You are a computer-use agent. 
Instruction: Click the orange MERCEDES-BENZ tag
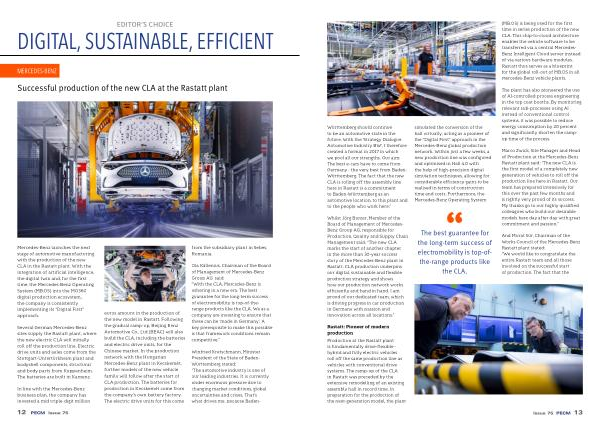pyautogui.click(x=29, y=71)
